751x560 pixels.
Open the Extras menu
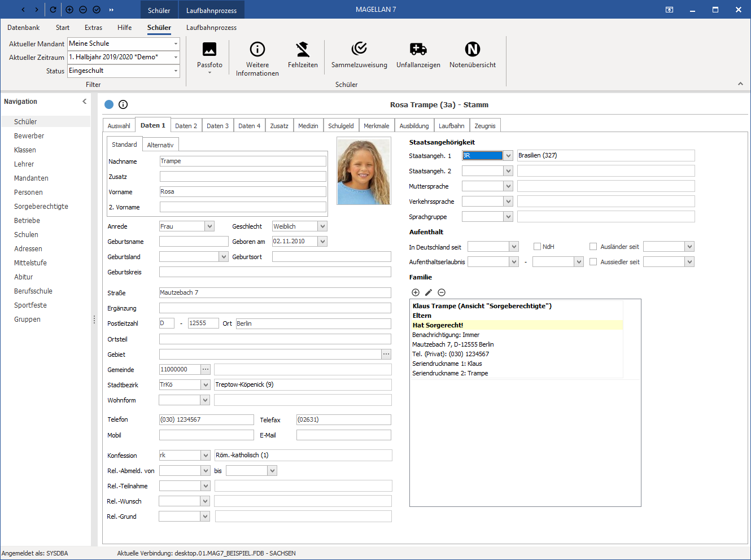(93, 28)
